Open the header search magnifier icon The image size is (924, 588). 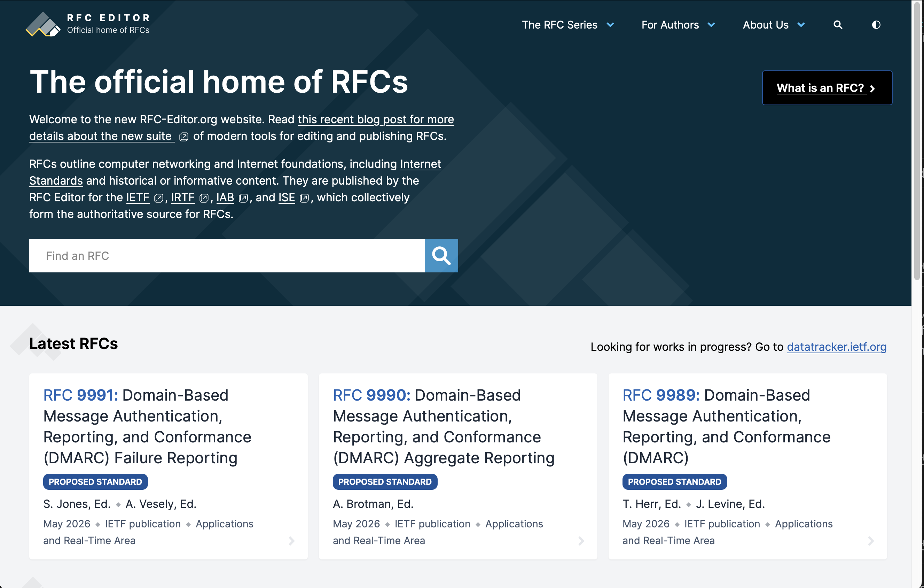point(838,25)
